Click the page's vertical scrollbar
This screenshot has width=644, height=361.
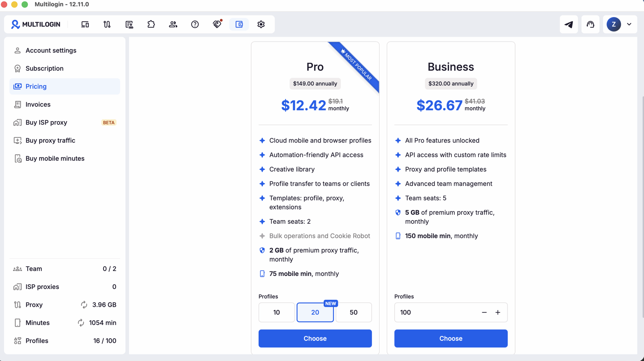tap(642, 206)
